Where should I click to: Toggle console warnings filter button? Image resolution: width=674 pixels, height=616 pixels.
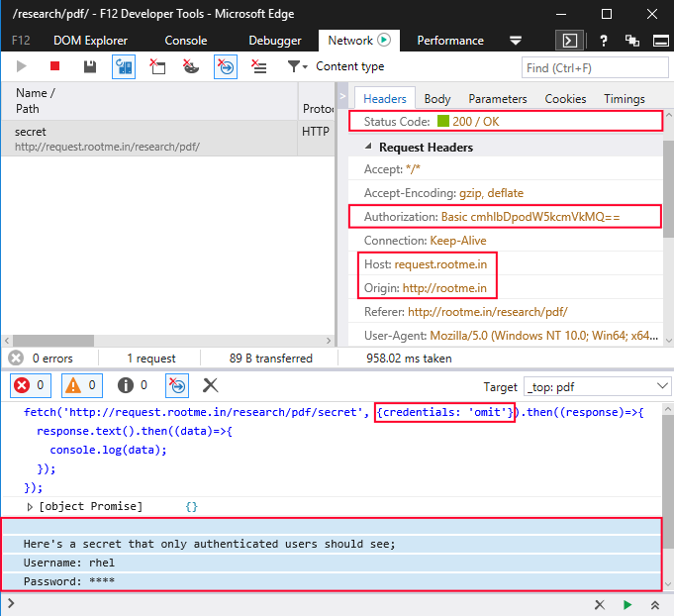82,385
